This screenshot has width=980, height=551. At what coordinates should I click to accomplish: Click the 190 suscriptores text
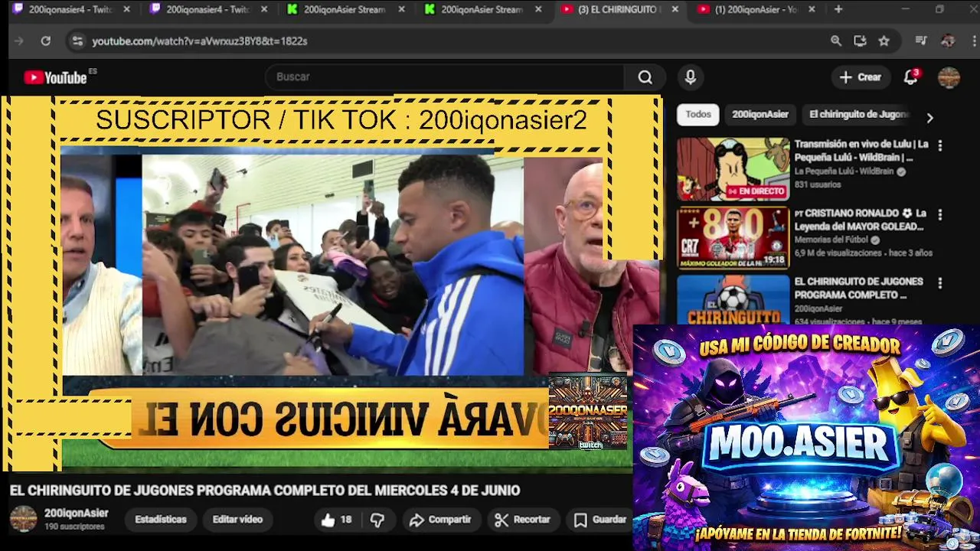coord(74,527)
